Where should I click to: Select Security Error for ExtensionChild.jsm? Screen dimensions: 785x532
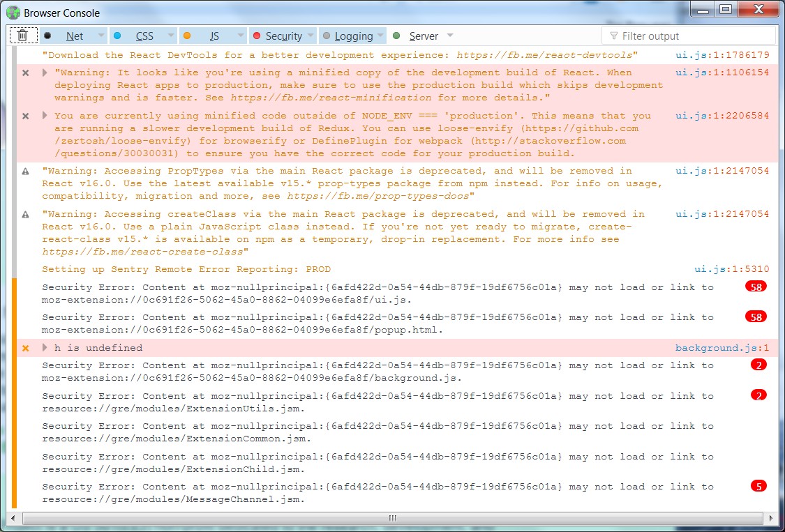[x=378, y=463]
